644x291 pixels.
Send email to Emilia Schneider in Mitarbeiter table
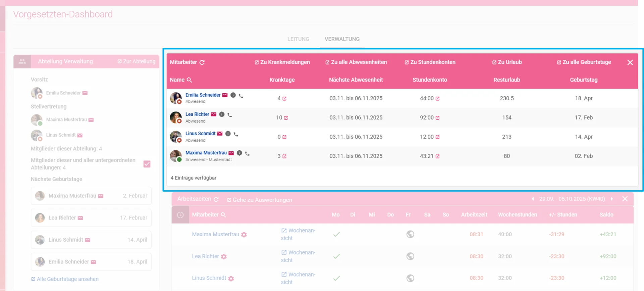click(225, 95)
